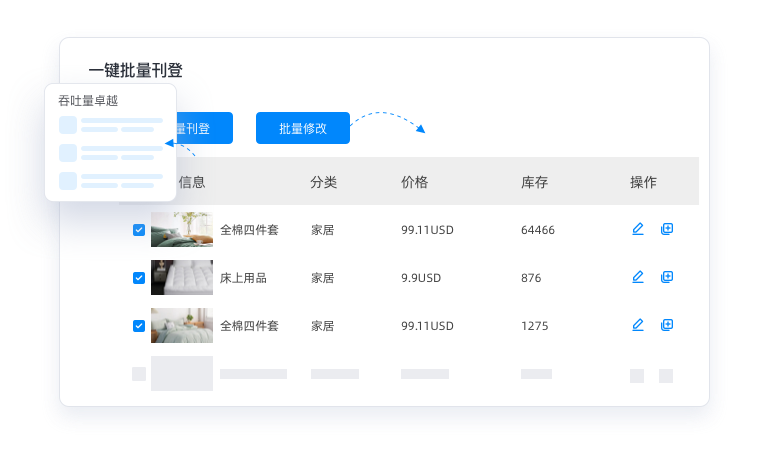
Task: Click the 价格 column header
Action: [414, 182]
